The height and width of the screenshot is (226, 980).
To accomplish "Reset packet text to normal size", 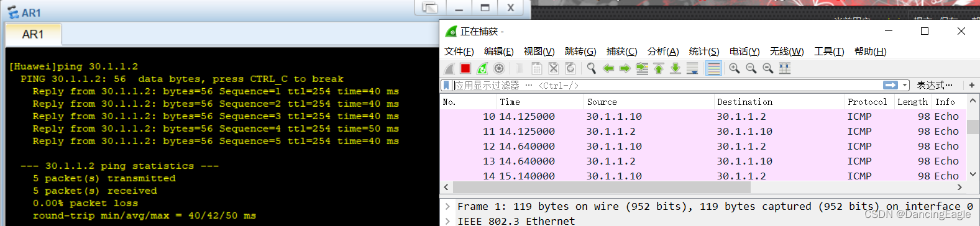I will pyautogui.click(x=768, y=68).
